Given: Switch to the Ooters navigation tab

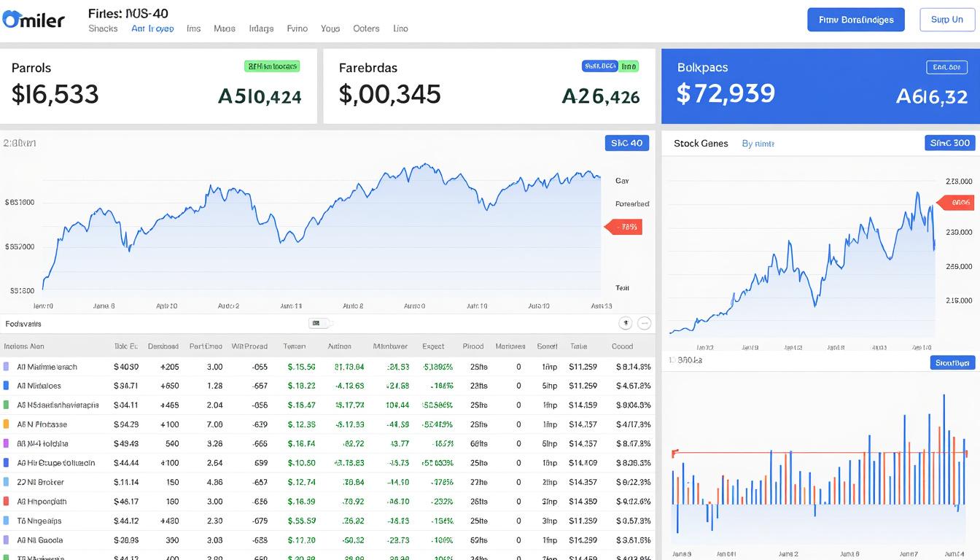Looking at the screenshot, I should (366, 28).
